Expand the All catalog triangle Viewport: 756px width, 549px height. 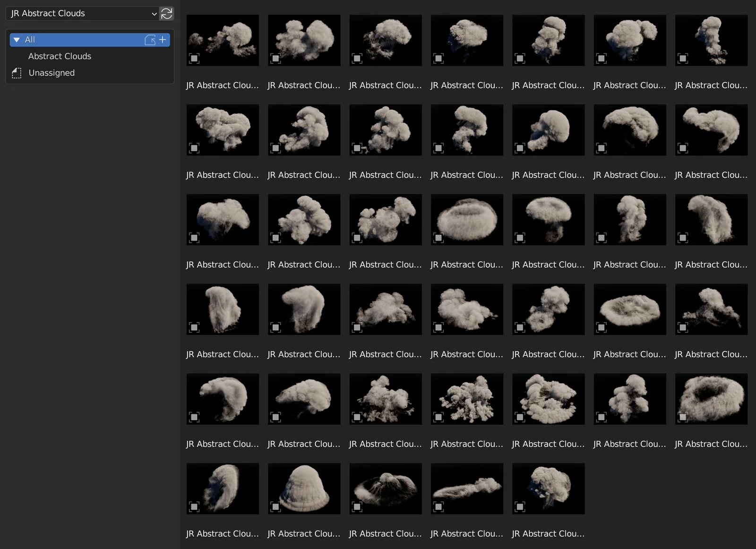pyautogui.click(x=16, y=40)
